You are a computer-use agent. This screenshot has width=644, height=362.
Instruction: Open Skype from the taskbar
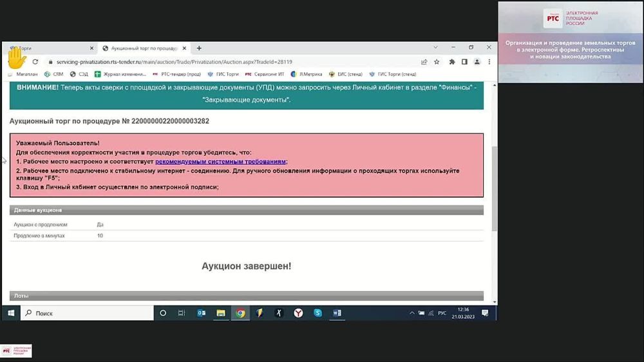pyautogui.click(x=317, y=313)
